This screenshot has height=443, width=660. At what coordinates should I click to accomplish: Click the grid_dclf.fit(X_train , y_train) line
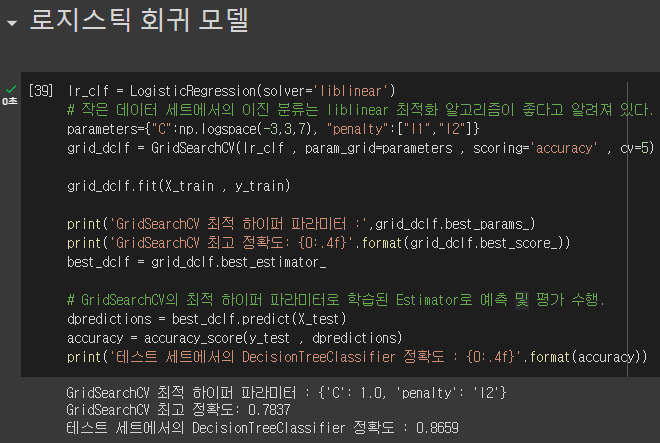click(178, 186)
